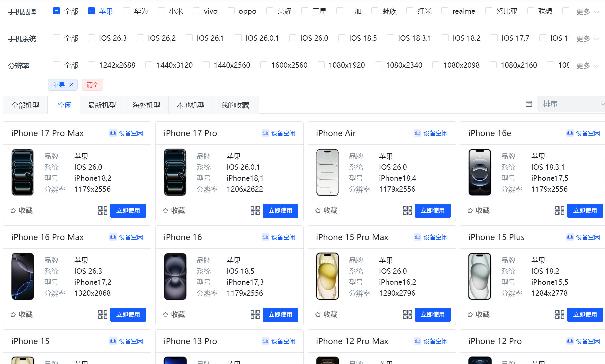Open QR code for iPhone 16e
605x364 pixels.
point(560,211)
